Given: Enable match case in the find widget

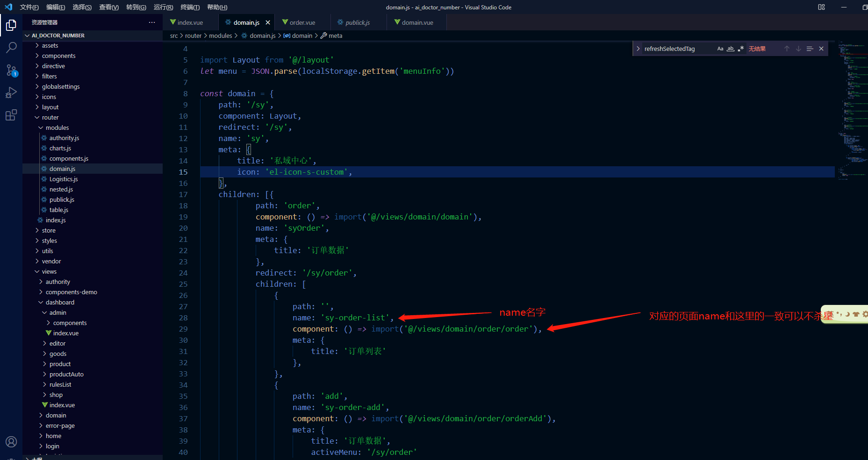Looking at the screenshot, I should [x=720, y=48].
